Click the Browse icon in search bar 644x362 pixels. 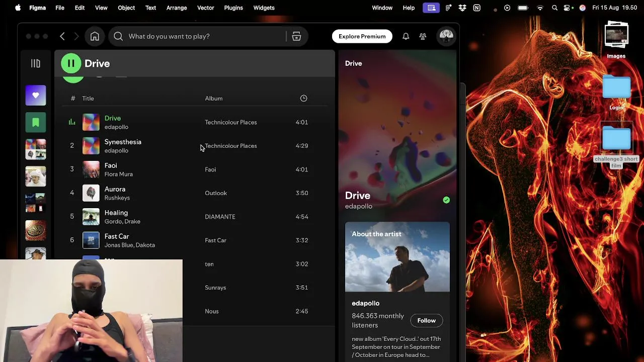click(296, 36)
